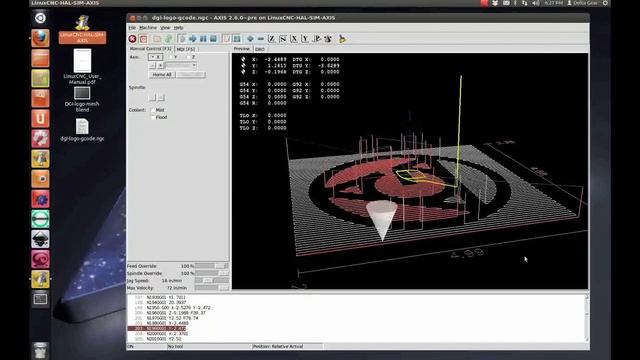The height and width of the screenshot is (360, 640).
Task: Click G-code listing vertical scrollbar
Action: (x=587, y=318)
